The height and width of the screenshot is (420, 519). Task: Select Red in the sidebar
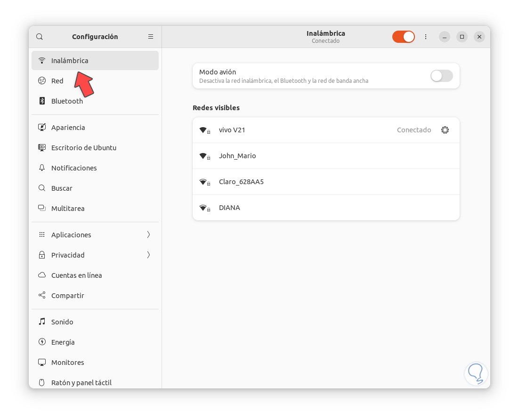tap(57, 81)
